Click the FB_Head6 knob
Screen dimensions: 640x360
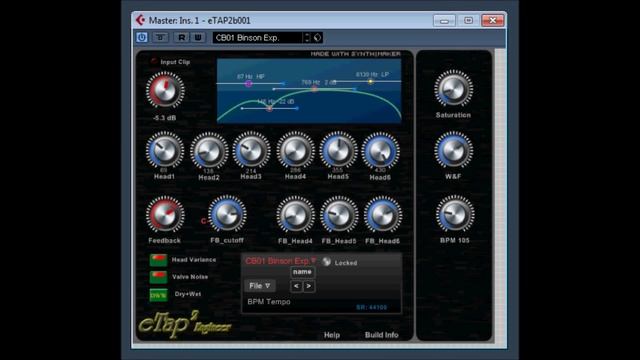coord(382,215)
